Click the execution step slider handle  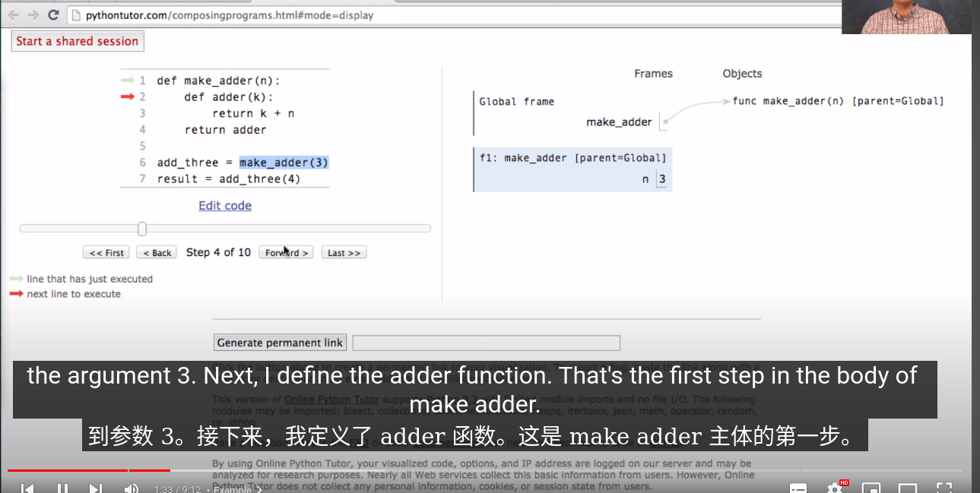coord(142,229)
